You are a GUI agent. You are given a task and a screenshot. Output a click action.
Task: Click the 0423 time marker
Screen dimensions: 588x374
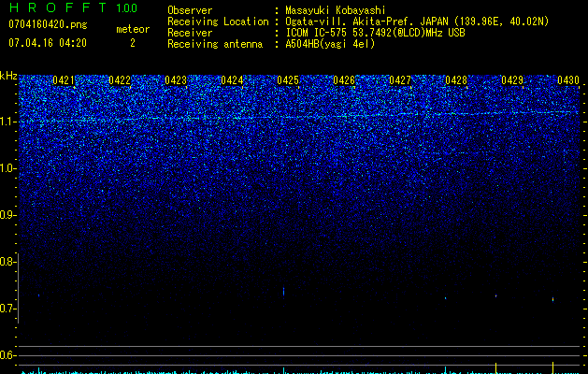(x=176, y=80)
